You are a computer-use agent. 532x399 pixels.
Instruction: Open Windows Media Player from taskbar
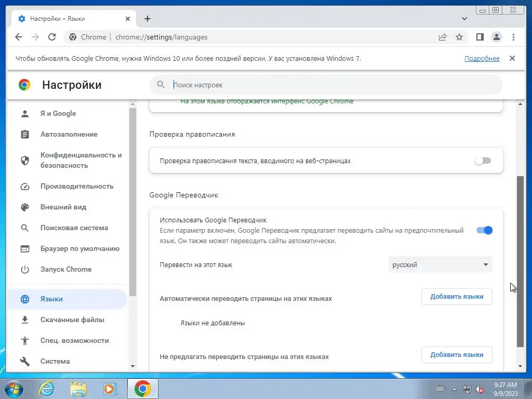[x=110, y=389]
